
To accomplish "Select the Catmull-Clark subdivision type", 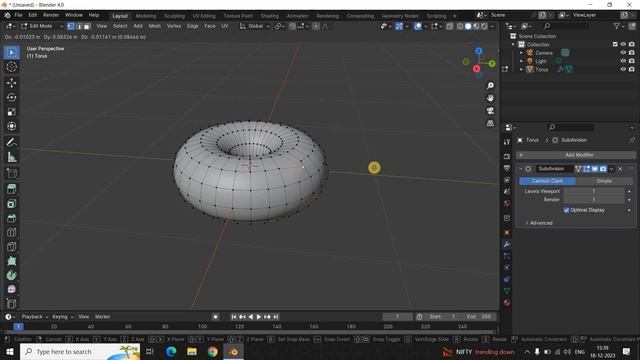I will (x=547, y=181).
